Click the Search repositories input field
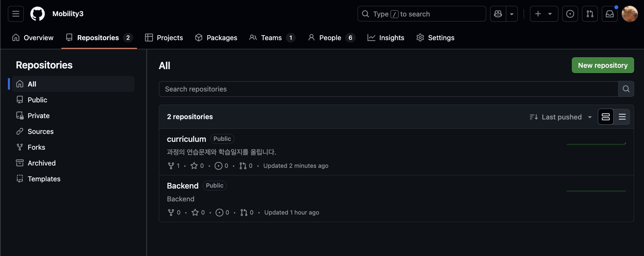 (x=388, y=89)
